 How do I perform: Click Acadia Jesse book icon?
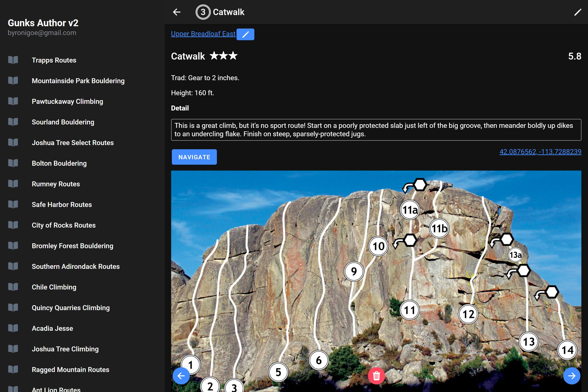coord(13,328)
